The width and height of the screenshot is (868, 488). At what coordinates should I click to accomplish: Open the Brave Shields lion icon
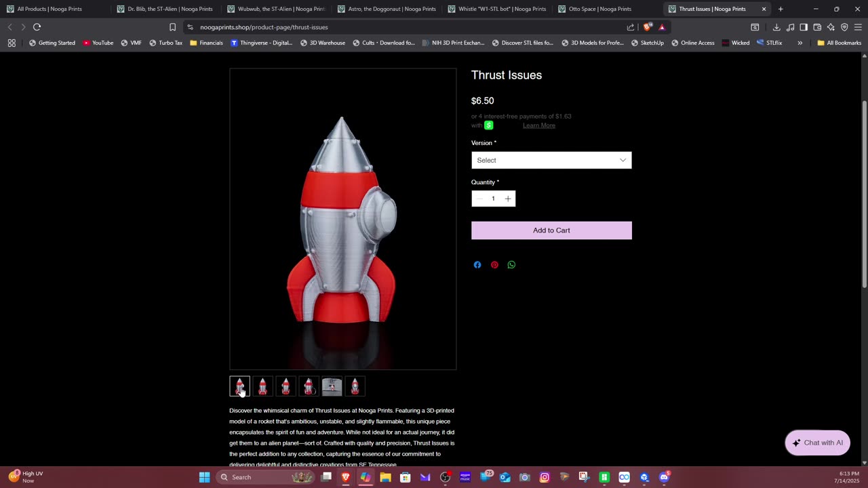648,27
